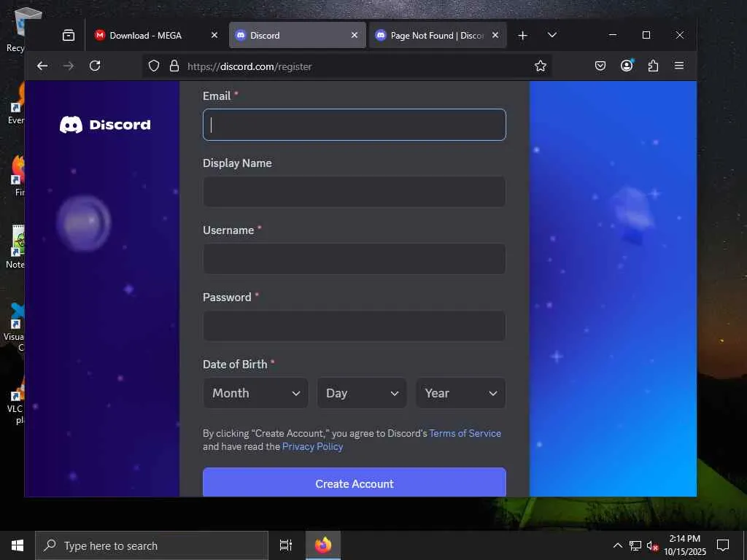The image size is (747, 560).
Task: Focus the Password input field
Action: [355, 326]
